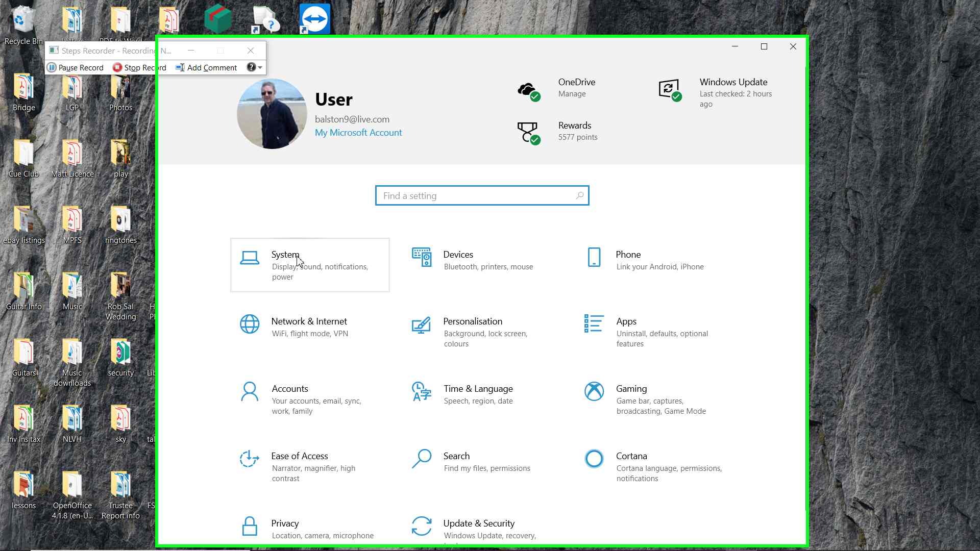Select the Ease of Access category title

[x=300, y=456]
